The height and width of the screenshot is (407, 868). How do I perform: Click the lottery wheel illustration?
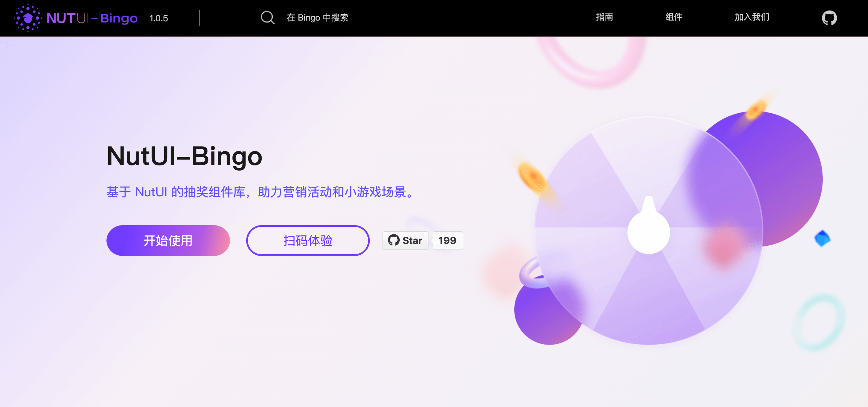(649, 231)
